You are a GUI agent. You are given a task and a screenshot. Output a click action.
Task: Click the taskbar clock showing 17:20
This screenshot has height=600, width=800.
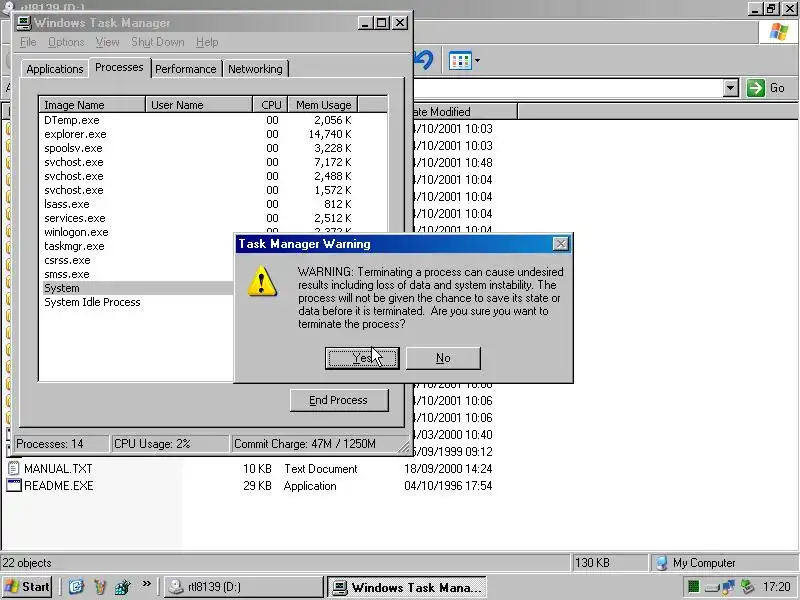(777, 587)
